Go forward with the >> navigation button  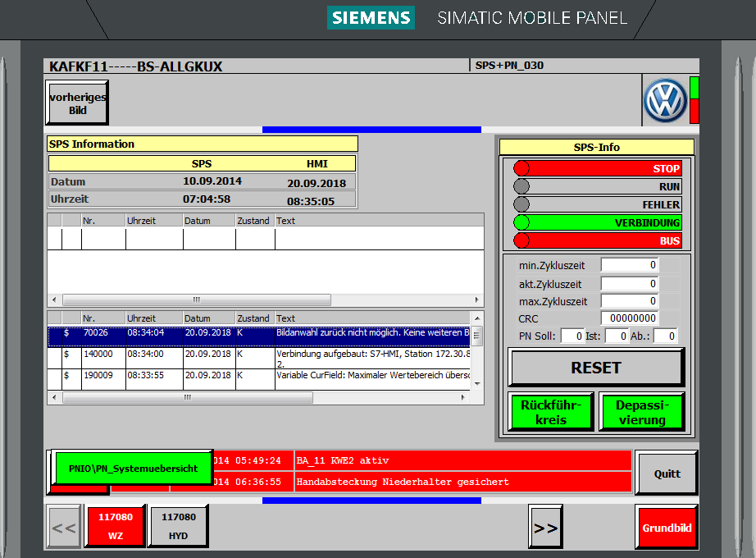click(x=545, y=527)
